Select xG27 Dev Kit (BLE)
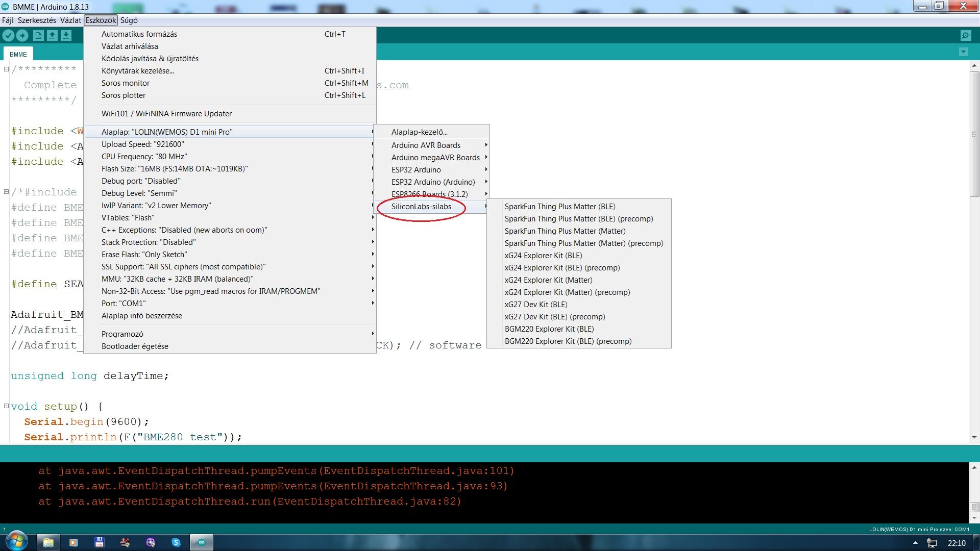 579,304
